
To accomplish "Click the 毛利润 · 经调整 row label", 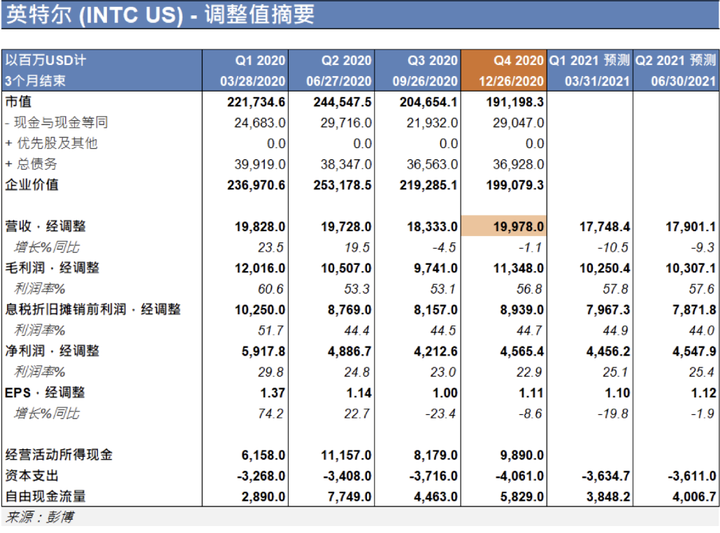I will 52,268.
